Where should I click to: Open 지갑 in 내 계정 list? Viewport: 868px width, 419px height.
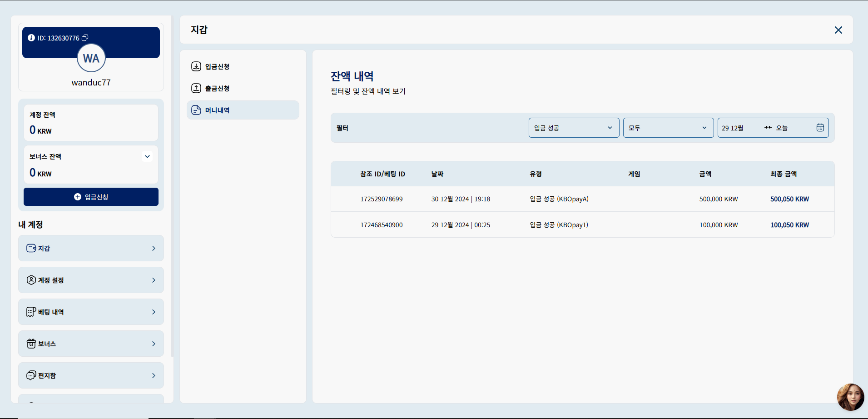click(x=91, y=248)
